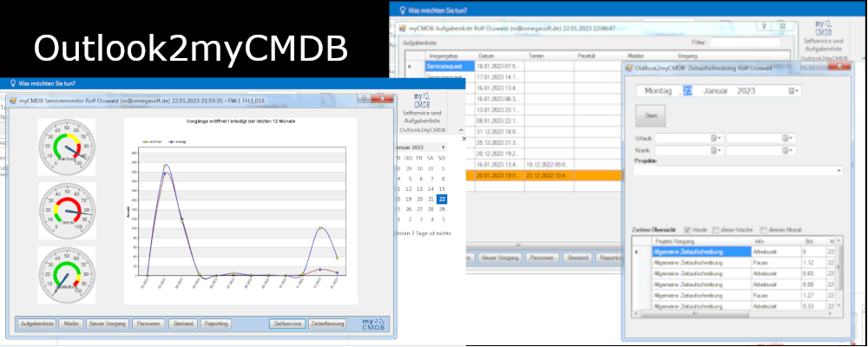Click the lightbulb icon in the right Outlook bar

coord(403,10)
